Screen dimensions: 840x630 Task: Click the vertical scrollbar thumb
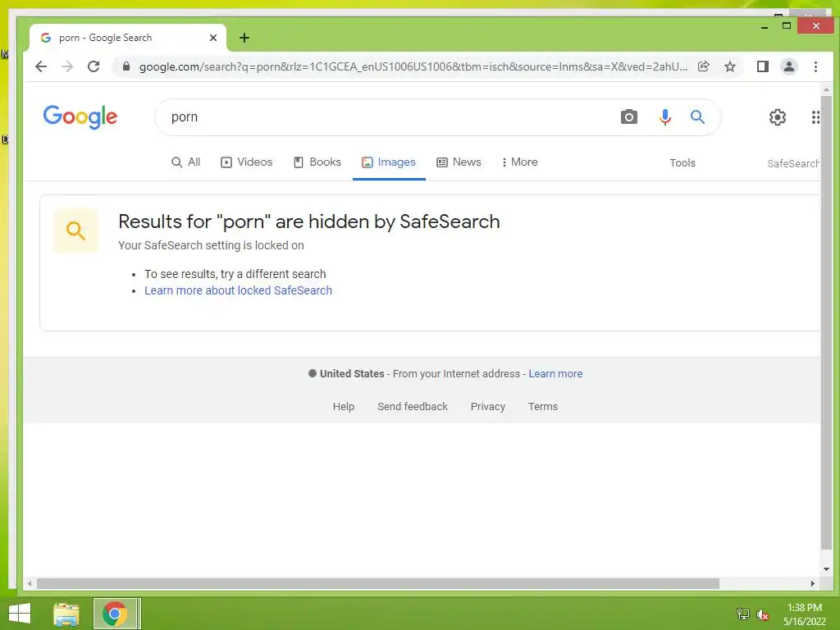[x=827, y=323]
